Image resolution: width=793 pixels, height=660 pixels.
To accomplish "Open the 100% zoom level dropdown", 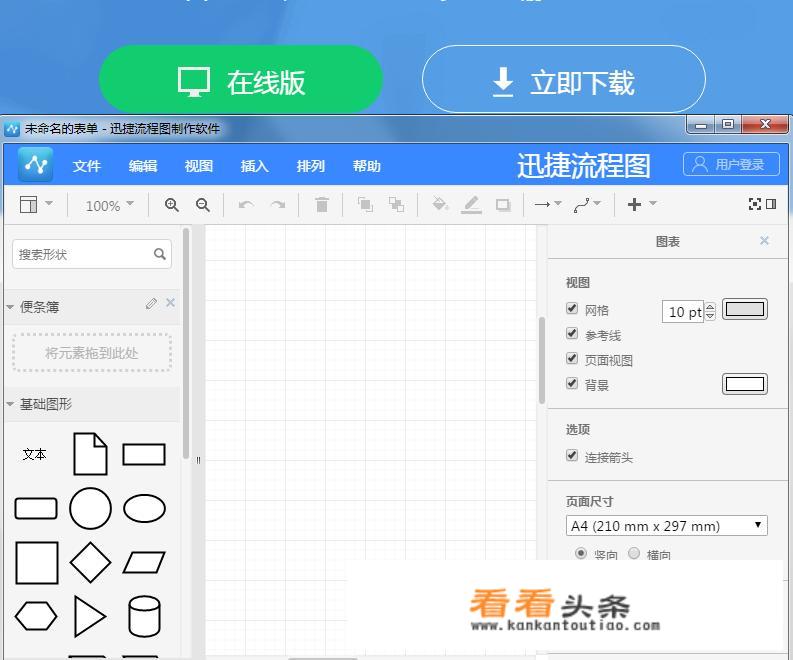I will pyautogui.click(x=110, y=205).
